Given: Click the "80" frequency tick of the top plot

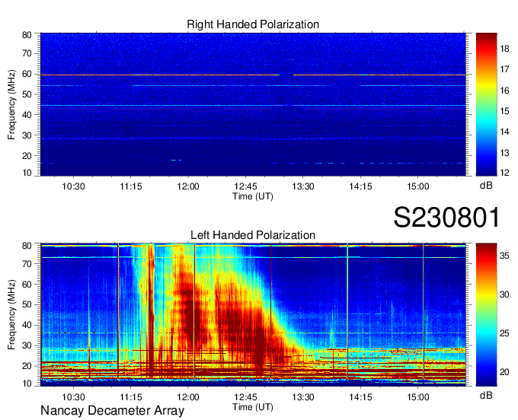Looking at the screenshot, I should pyautogui.click(x=27, y=35).
